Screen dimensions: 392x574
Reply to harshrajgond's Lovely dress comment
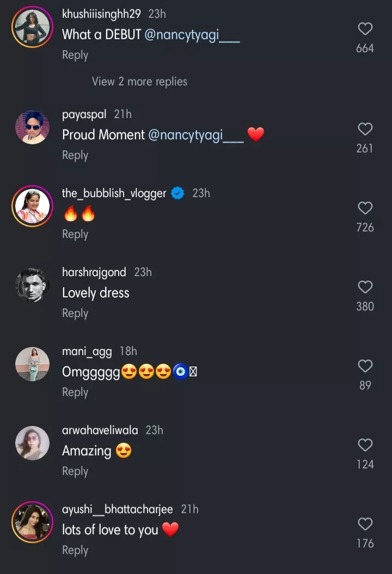coord(75,313)
